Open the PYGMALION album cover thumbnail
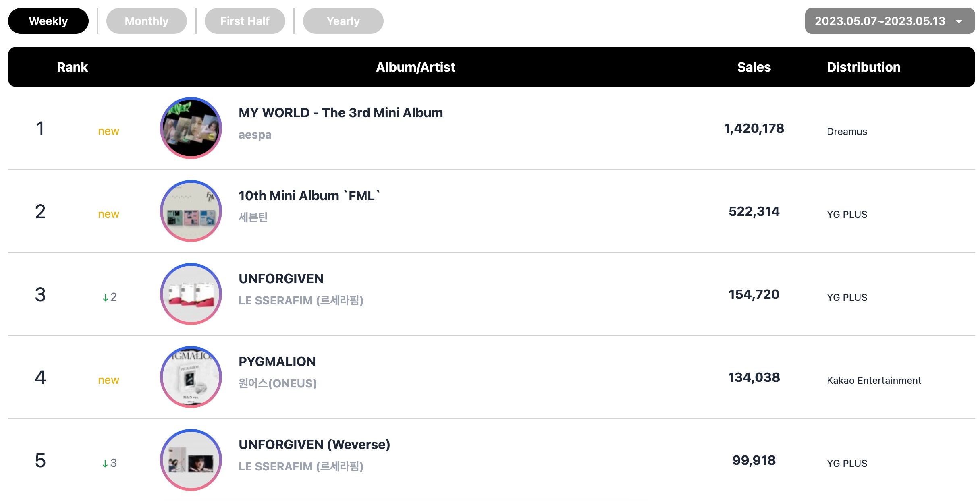The width and height of the screenshot is (980, 501). tap(191, 377)
